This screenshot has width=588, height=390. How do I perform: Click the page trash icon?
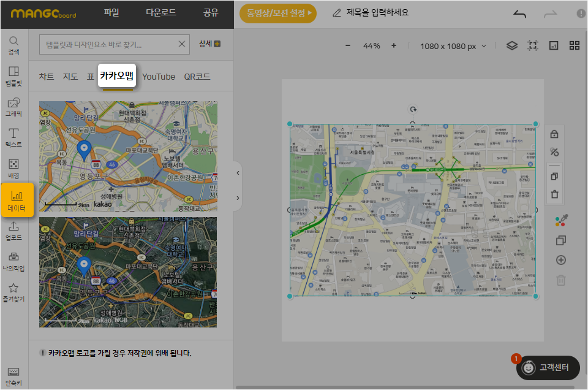(561, 280)
